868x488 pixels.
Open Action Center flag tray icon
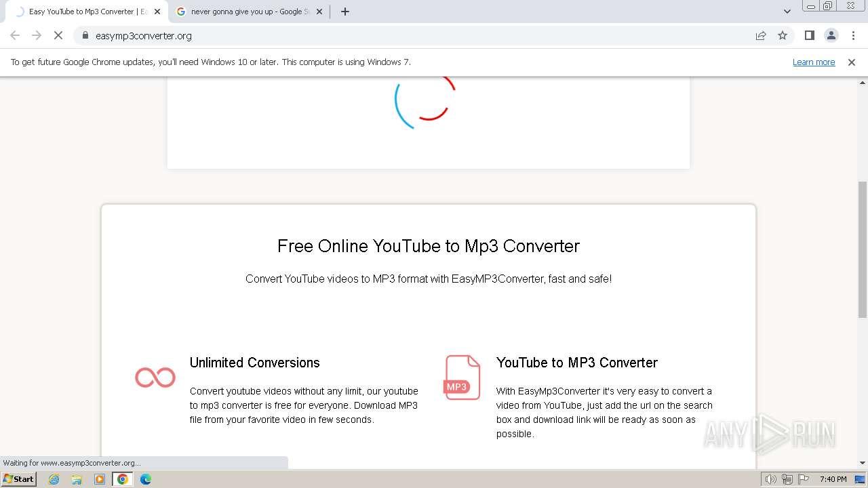[x=804, y=479]
